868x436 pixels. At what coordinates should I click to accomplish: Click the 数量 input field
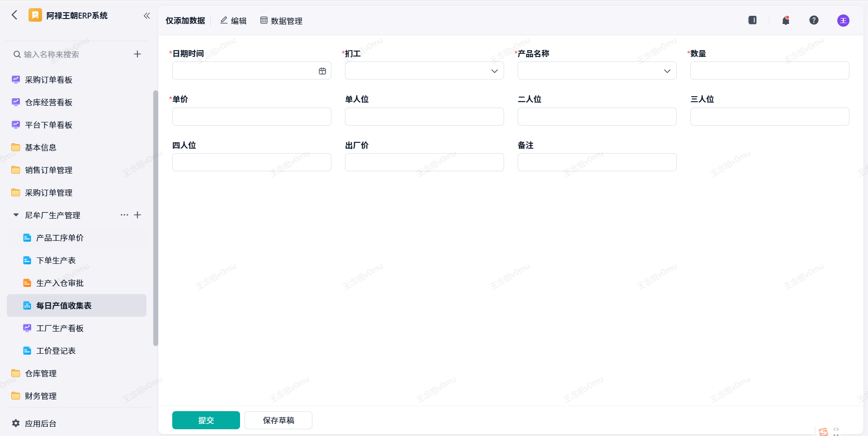pos(770,71)
